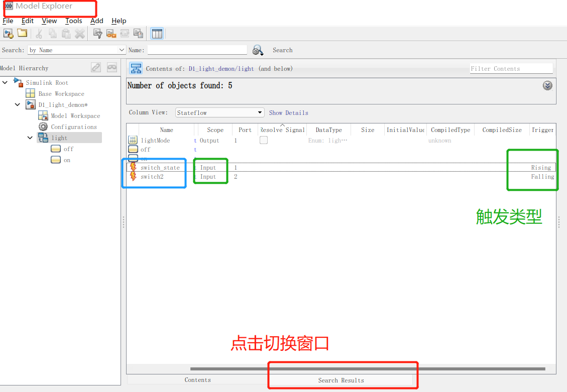Image resolution: width=567 pixels, height=392 pixels.
Task: Open the Tools menu
Action: point(74,21)
